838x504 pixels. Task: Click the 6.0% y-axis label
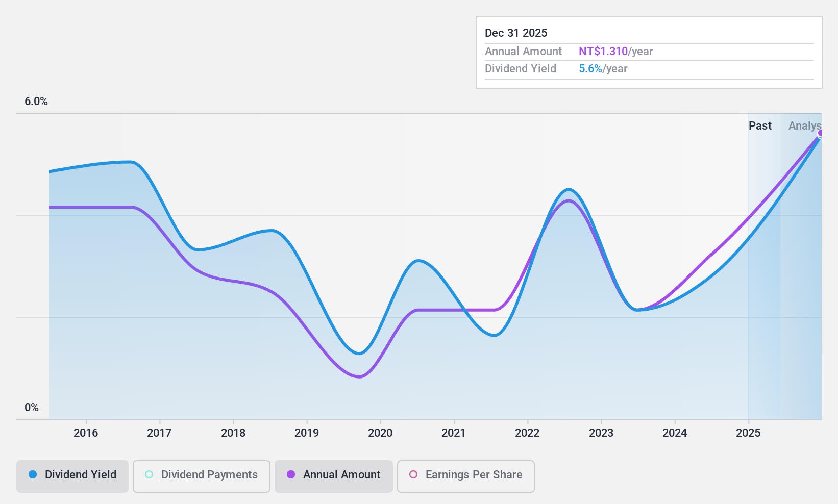[x=36, y=101]
